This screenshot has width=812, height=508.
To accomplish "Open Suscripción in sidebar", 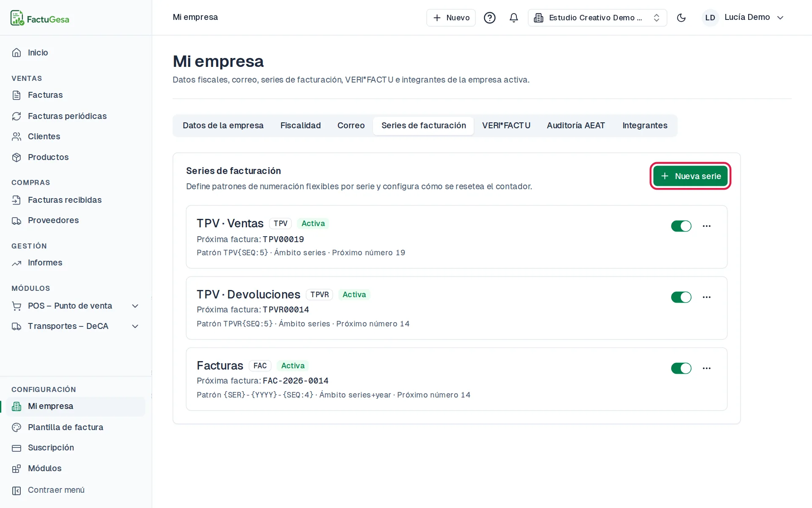I will pyautogui.click(x=76, y=447).
